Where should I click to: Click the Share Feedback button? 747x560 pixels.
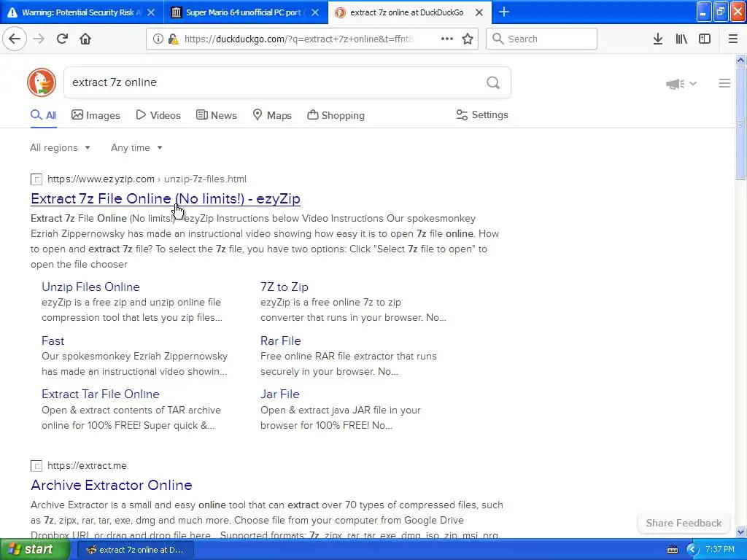[684, 523]
